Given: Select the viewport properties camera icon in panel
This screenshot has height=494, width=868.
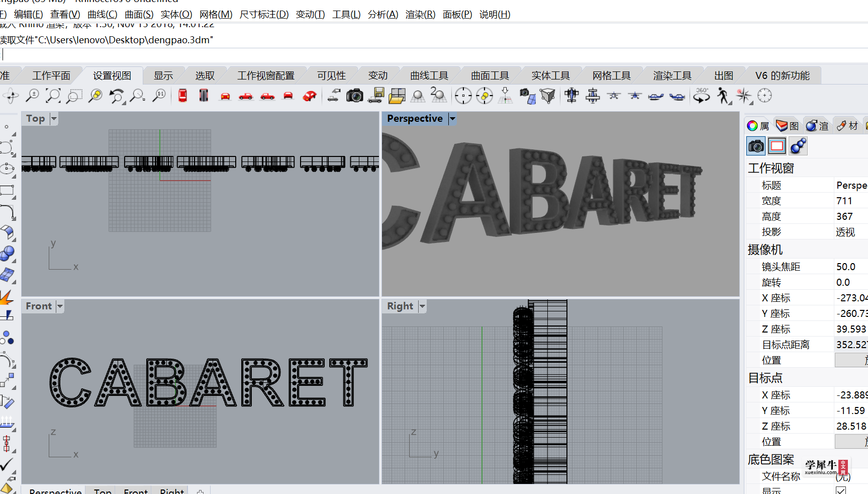Looking at the screenshot, I should tap(756, 146).
